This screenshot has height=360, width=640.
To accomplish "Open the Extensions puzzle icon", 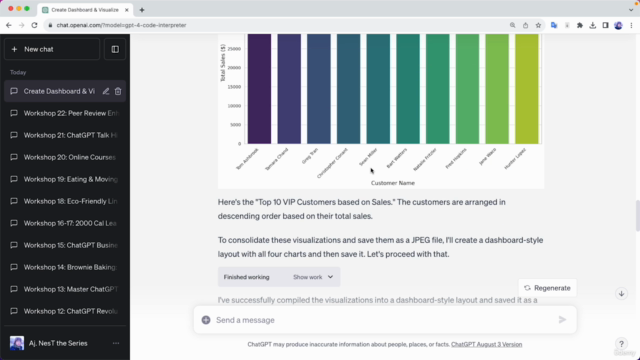I will [x=580, y=25].
